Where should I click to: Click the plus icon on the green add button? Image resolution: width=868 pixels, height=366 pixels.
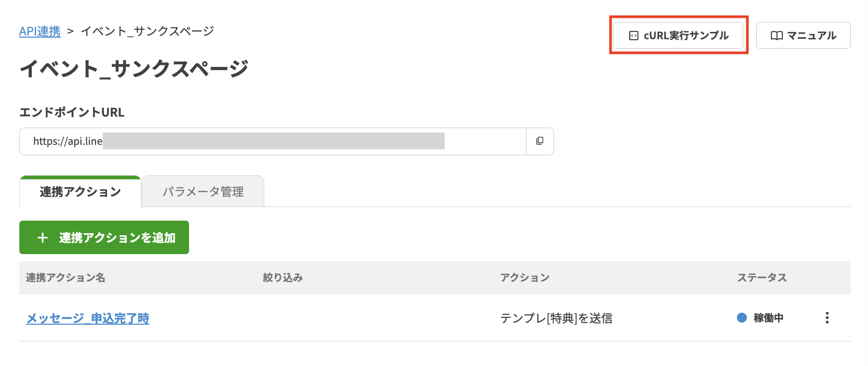(x=43, y=238)
